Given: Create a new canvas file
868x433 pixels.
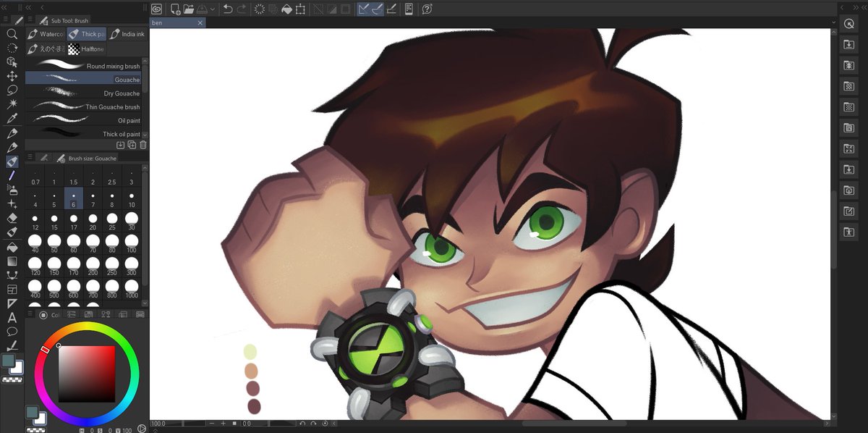Looking at the screenshot, I should [175, 9].
